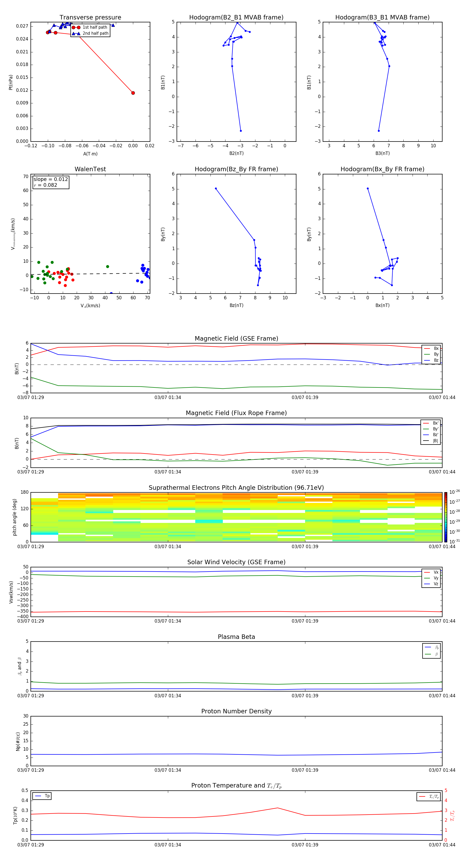Click the 'Transverse pressure' plot title

[x=90, y=18]
